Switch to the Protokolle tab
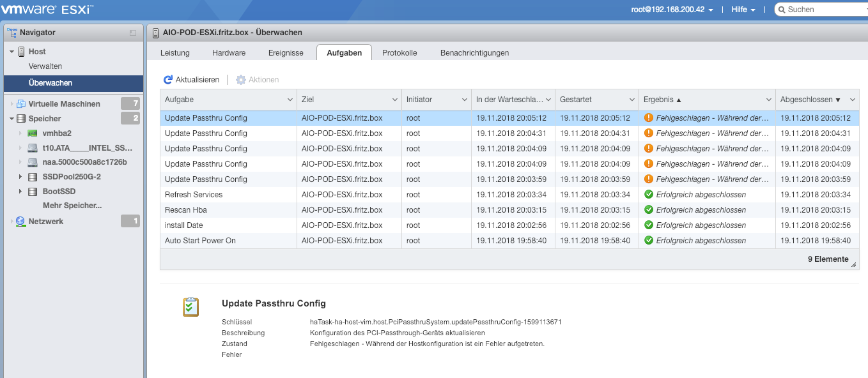 click(x=399, y=53)
